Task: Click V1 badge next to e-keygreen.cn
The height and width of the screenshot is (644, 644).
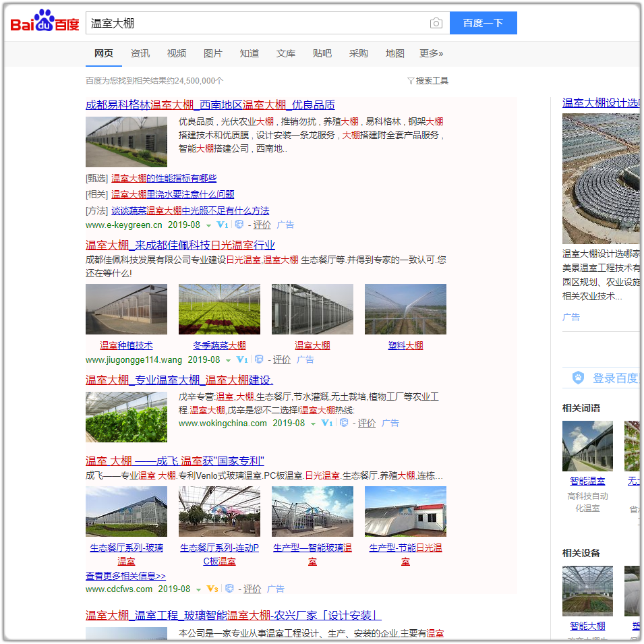Action: click(223, 225)
